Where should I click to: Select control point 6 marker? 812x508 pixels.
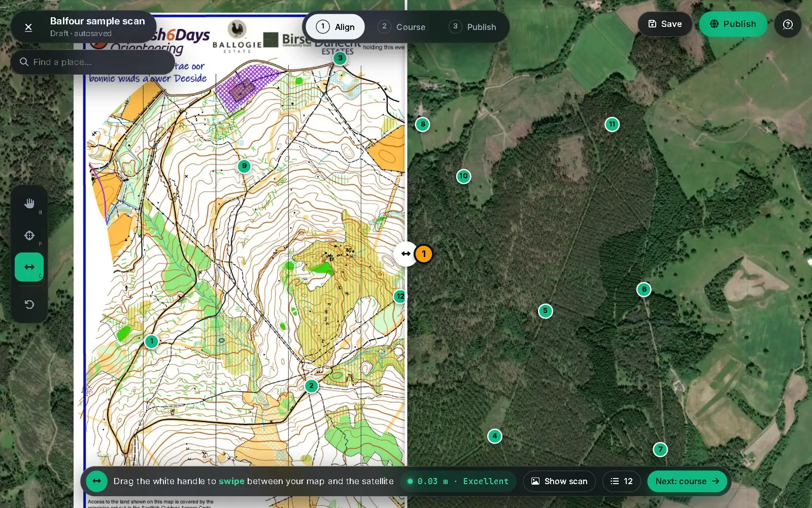[644, 290]
